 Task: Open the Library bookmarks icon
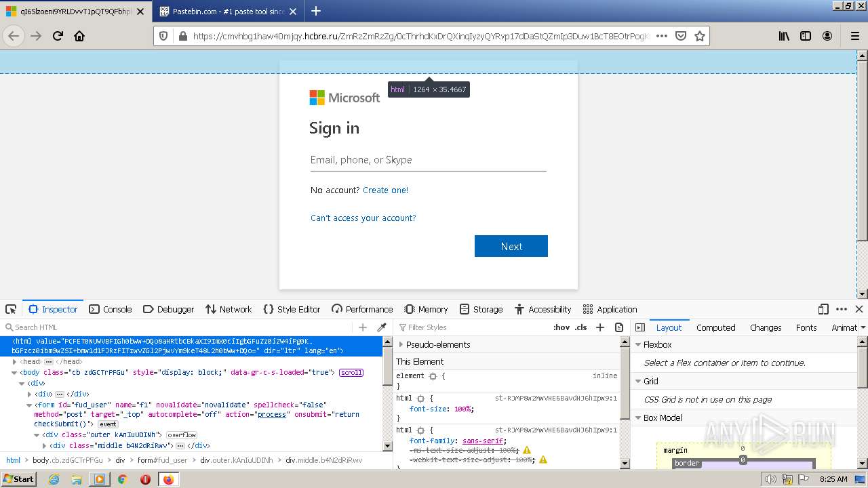tap(784, 36)
